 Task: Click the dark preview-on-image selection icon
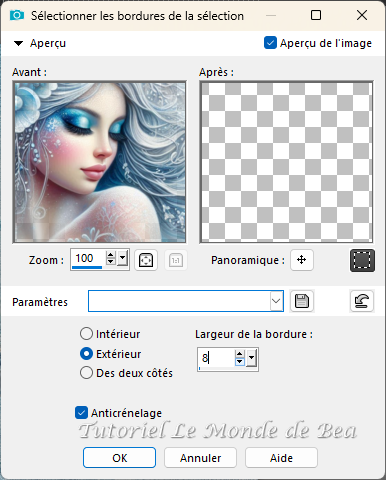pyautogui.click(x=362, y=260)
